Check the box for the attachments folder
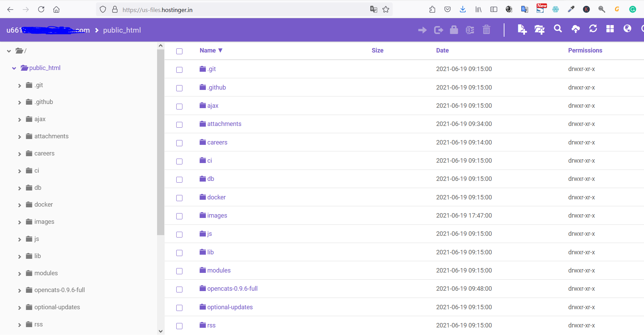644x335 pixels. (179, 125)
